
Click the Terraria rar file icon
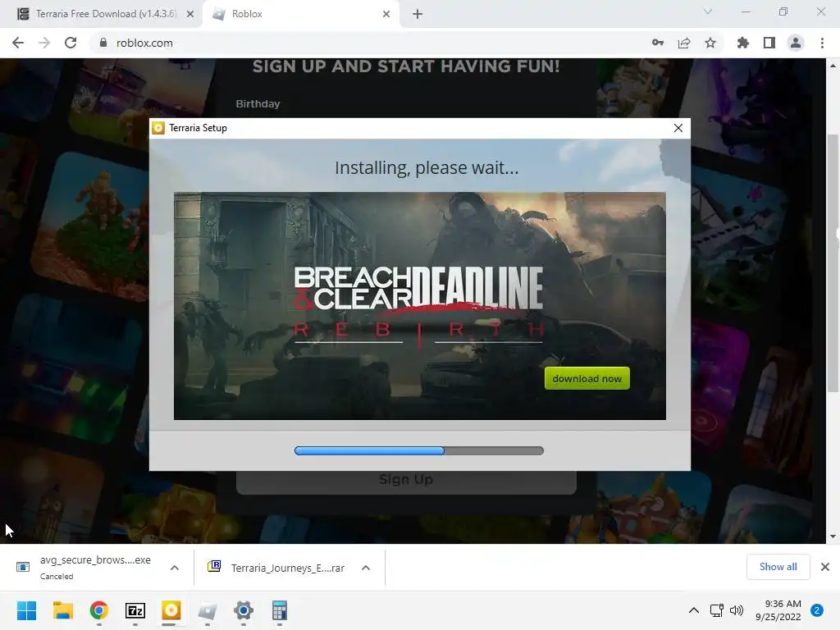tap(214, 566)
